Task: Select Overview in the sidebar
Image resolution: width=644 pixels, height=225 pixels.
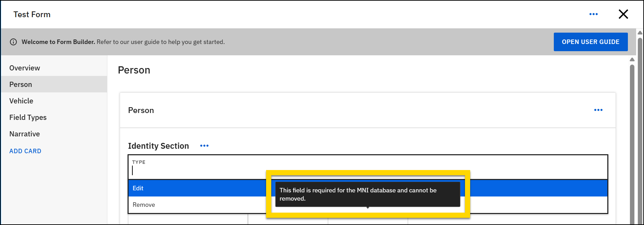Action: pos(25,68)
